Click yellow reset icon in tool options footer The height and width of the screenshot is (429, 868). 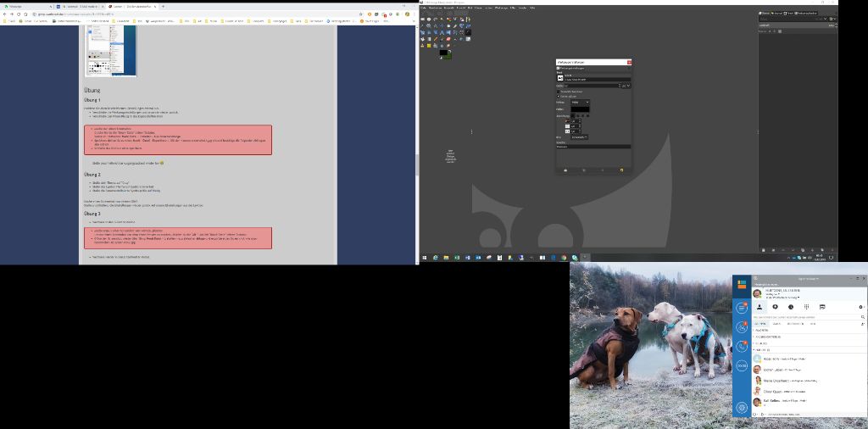coord(621,170)
